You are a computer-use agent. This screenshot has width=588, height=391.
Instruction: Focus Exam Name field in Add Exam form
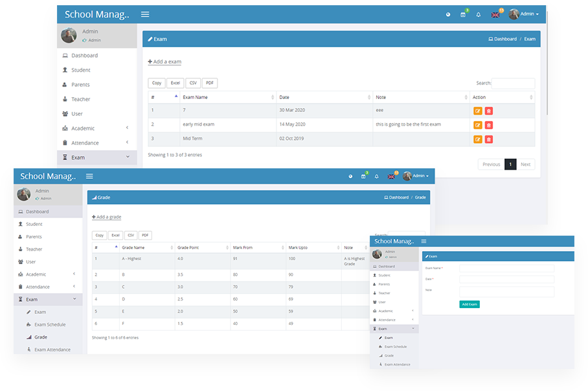(x=506, y=269)
